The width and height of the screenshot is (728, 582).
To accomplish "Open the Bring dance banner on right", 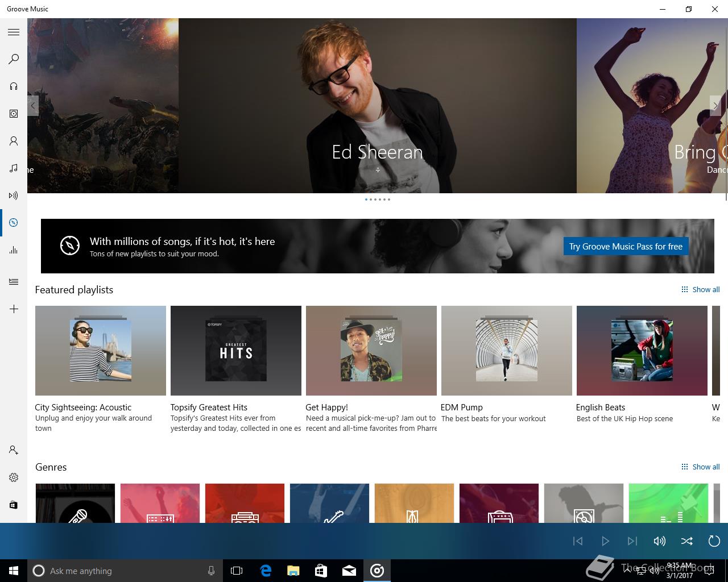I will [x=652, y=106].
